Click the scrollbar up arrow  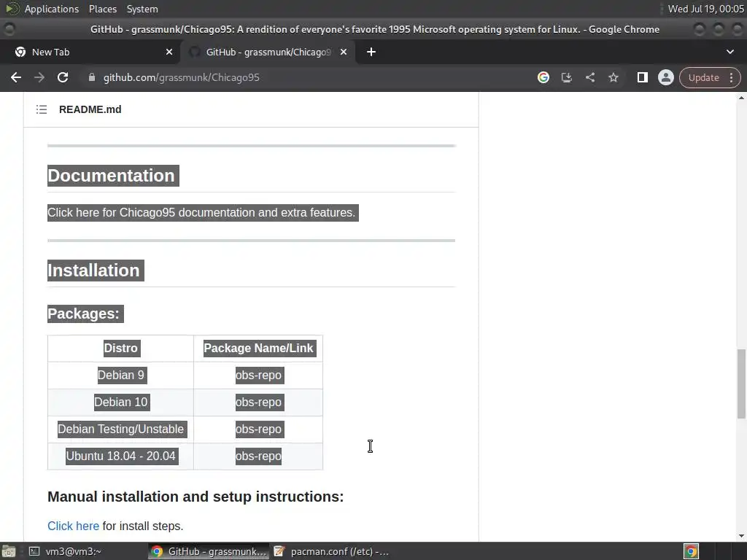tap(741, 98)
